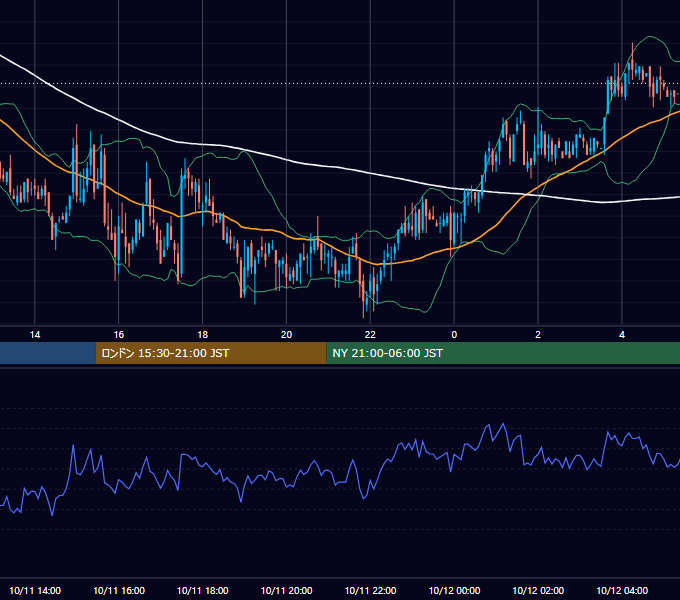Click the 16 hour axis label
This screenshot has width=680, height=600.
(x=118, y=335)
